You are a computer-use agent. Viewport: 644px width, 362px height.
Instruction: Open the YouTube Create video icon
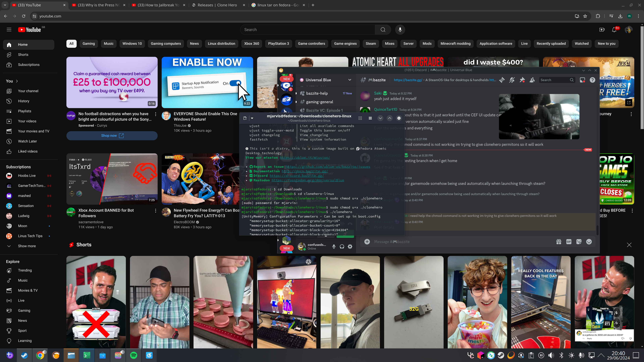(602, 30)
